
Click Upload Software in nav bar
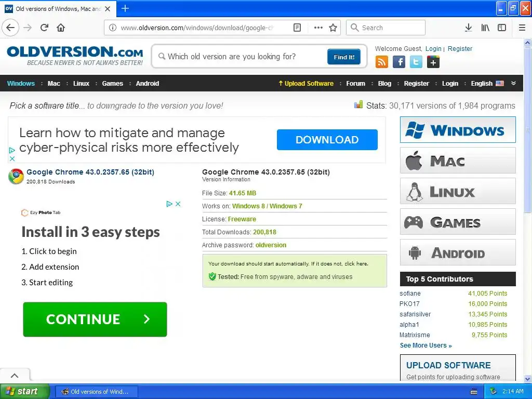pyautogui.click(x=306, y=84)
